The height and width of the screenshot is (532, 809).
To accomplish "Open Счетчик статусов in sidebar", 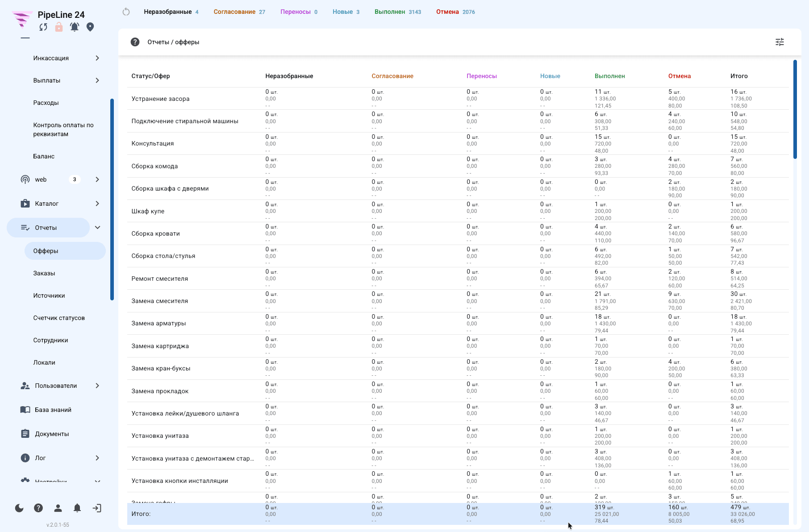I will coord(59,318).
